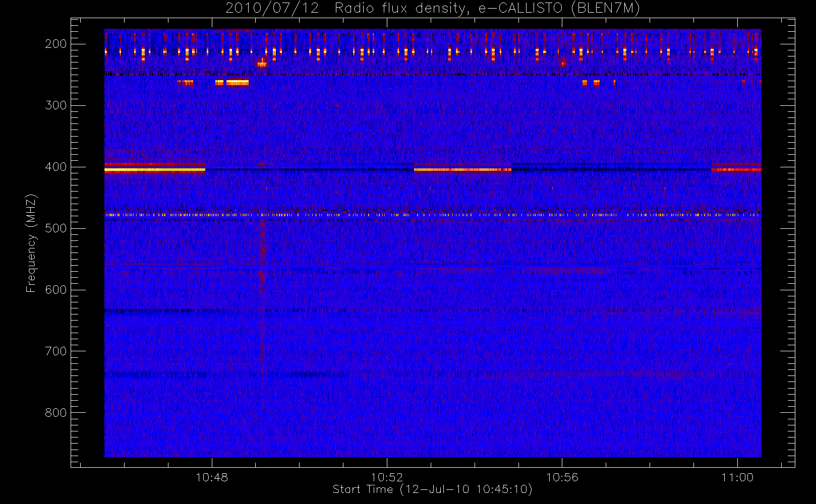816x504 pixels.
Task: Click the frequency tick label 200
Action: [56, 44]
